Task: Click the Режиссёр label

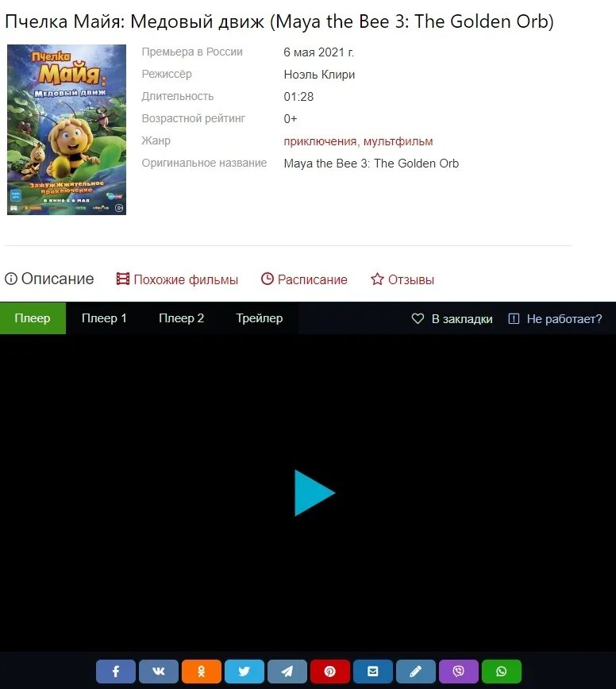Action: point(167,75)
